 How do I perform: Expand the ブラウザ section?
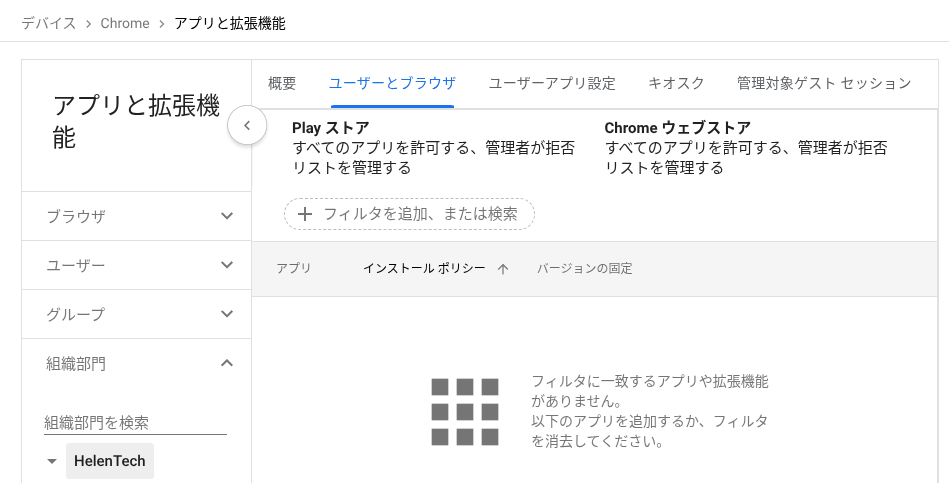(227, 216)
